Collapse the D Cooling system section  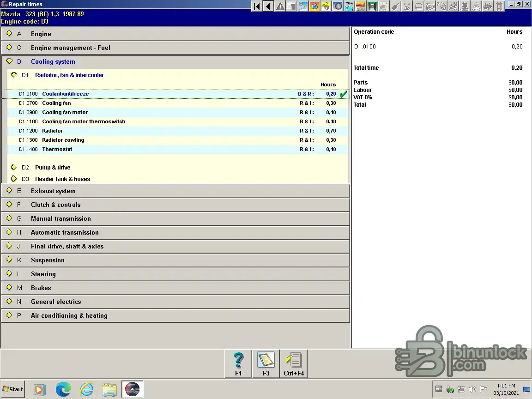175,62
